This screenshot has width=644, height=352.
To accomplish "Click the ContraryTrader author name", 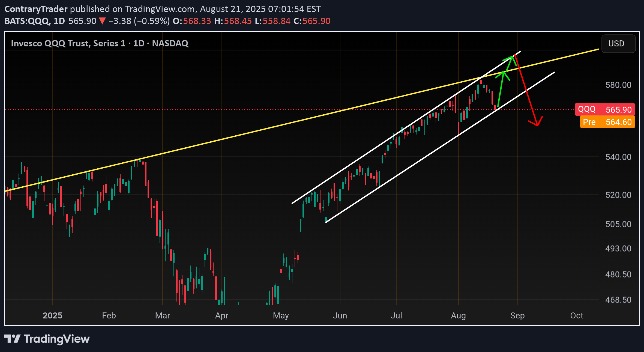I will coord(36,9).
